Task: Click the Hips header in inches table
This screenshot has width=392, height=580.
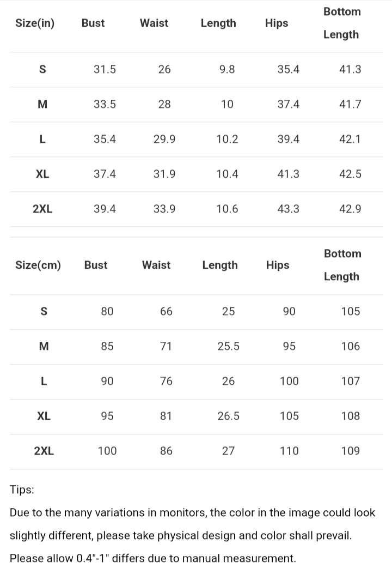Action: pos(277,23)
